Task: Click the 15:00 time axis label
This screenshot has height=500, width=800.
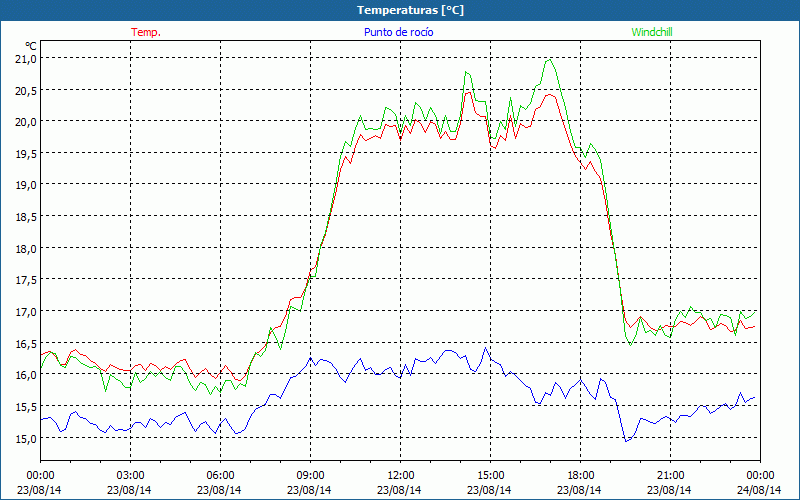Action: point(490,475)
